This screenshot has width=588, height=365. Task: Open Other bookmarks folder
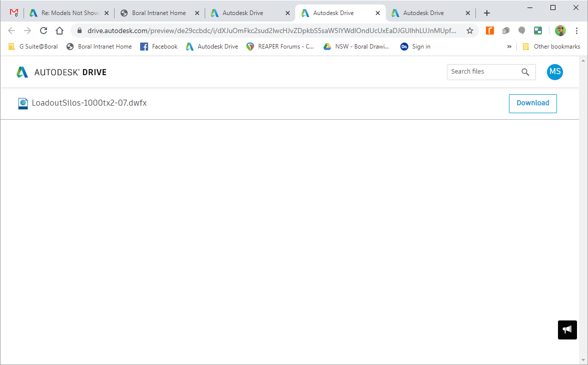[551, 47]
